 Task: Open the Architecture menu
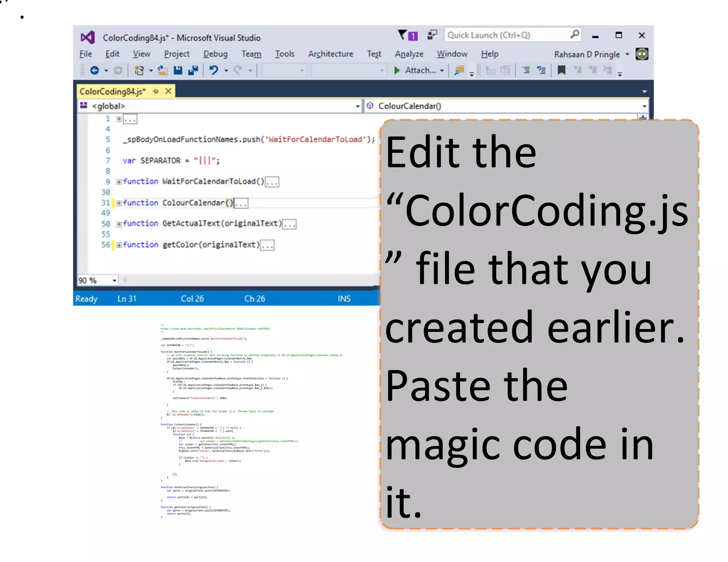point(331,54)
